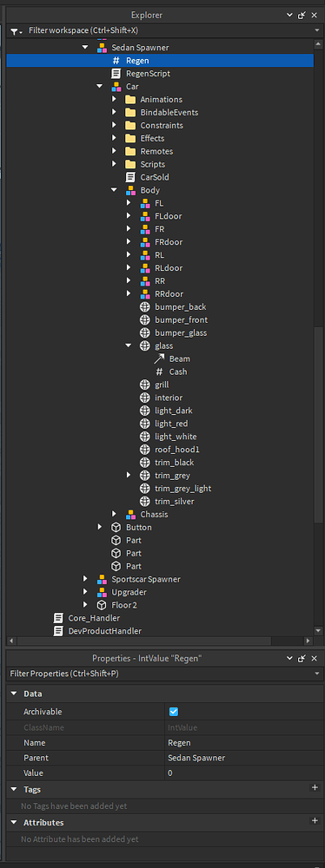Click the Core_Handler script icon
This screenshot has height=868, width=325.
click(58, 618)
